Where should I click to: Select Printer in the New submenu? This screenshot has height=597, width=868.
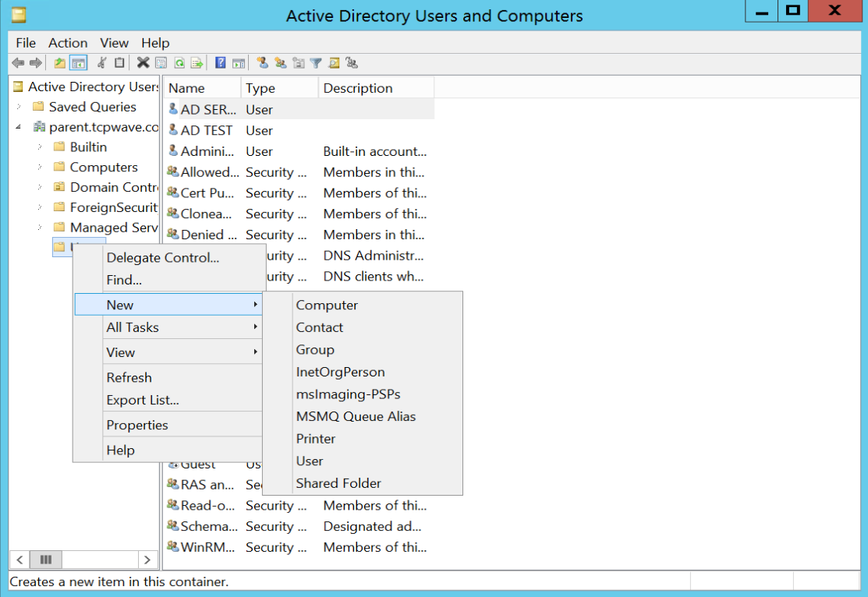(363, 438)
